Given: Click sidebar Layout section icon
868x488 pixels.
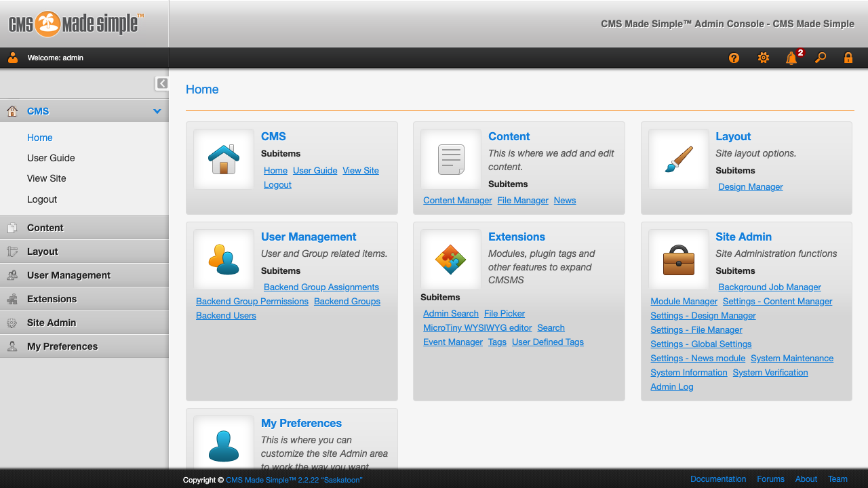Looking at the screenshot, I should coord(12,251).
